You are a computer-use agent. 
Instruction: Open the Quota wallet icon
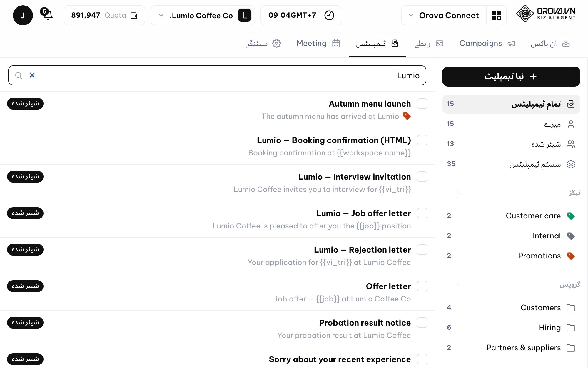[x=134, y=15]
